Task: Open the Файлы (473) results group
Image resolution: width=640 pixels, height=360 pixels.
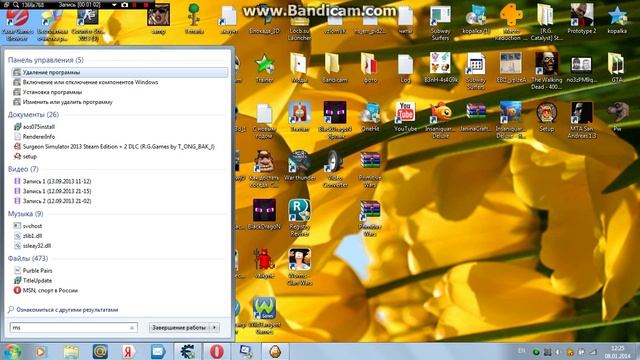Action: [x=28, y=258]
